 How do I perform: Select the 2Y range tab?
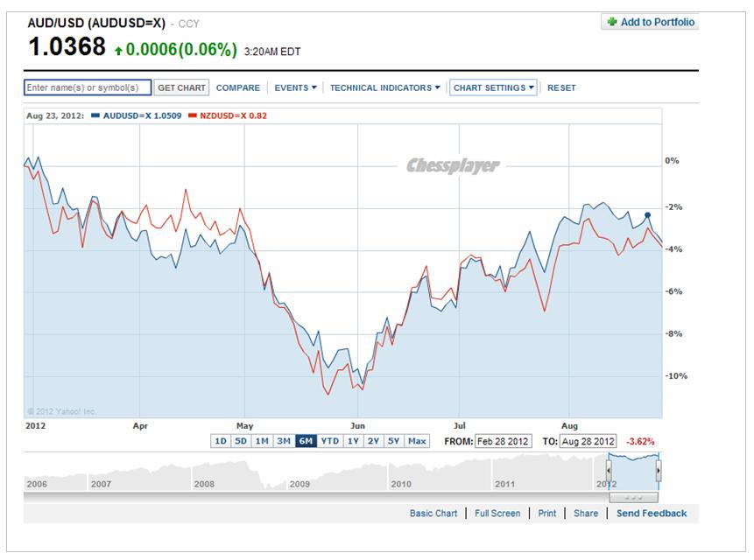point(374,441)
